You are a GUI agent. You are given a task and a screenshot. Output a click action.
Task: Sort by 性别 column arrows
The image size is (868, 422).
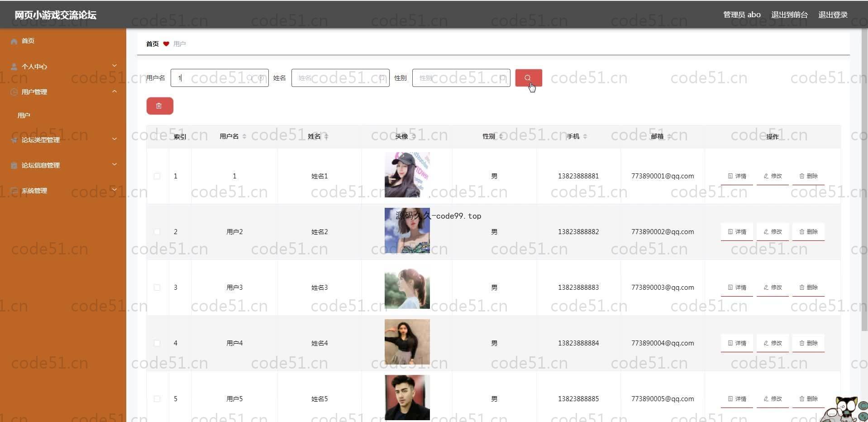[501, 136]
